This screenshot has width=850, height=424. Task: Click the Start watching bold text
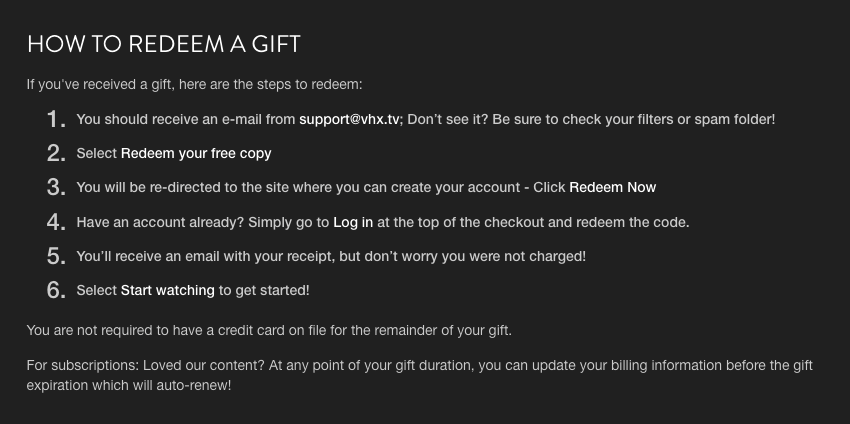(168, 290)
